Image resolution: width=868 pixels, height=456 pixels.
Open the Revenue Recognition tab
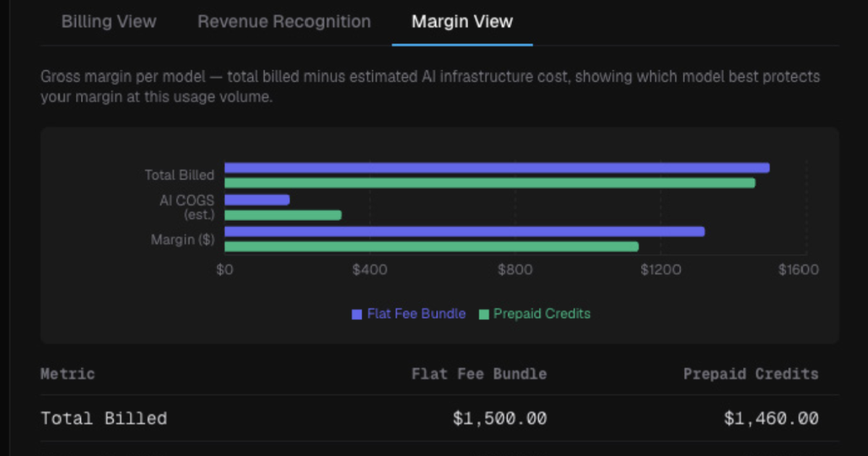284,22
